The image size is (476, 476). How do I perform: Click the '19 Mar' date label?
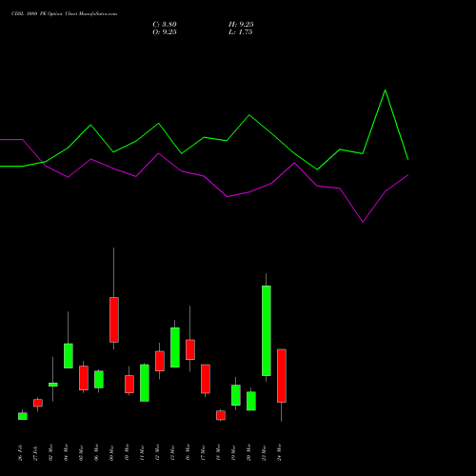click(234, 453)
